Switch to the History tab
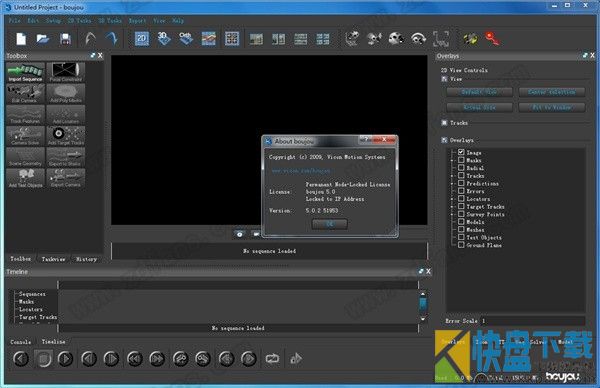This screenshot has height=388, width=600. coord(86,259)
